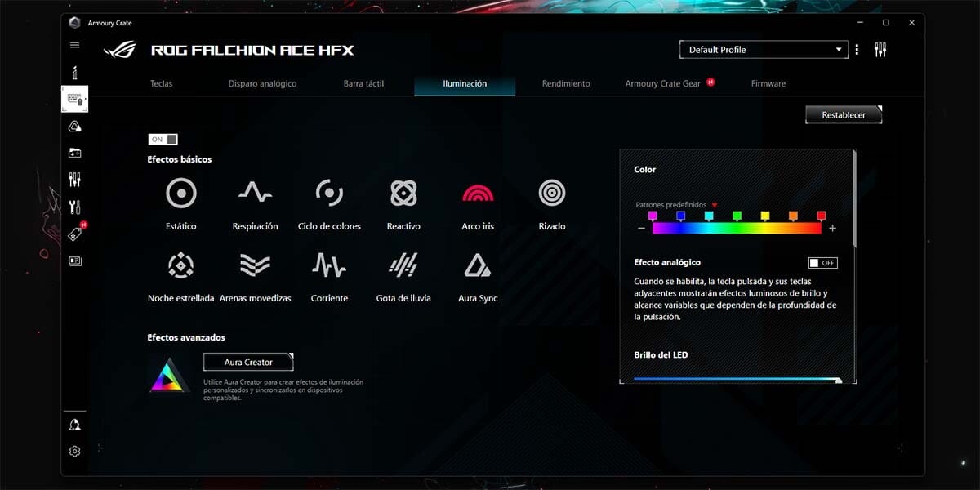Switch to the Teclas tab

pyautogui.click(x=162, y=83)
